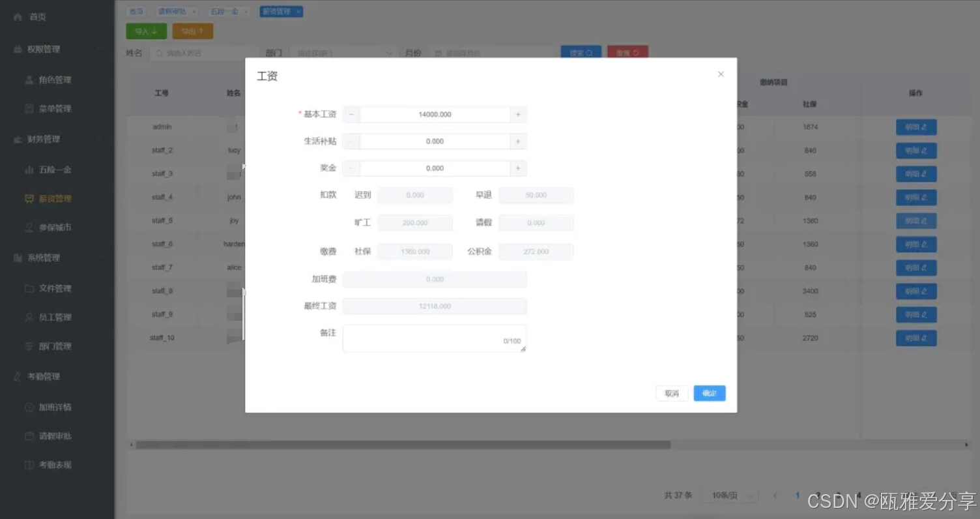Click the 确定 confirm button
Image resolution: width=980 pixels, height=519 pixels.
click(x=710, y=393)
